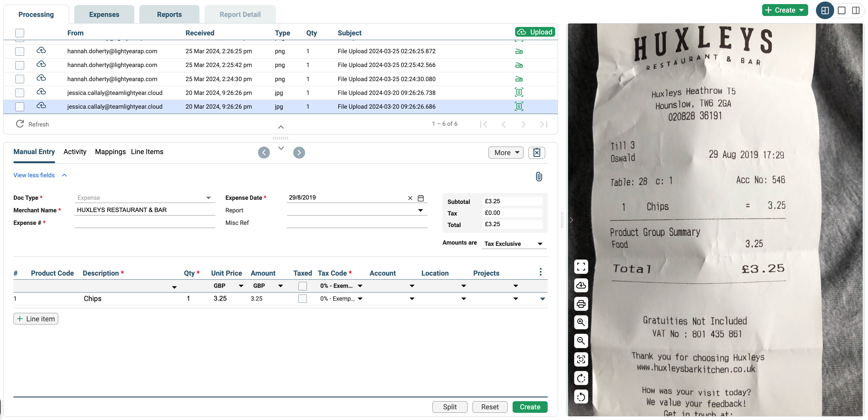Click document icon for 09:26:26.738 upload
The image size is (868, 420).
tap(519, 92)
